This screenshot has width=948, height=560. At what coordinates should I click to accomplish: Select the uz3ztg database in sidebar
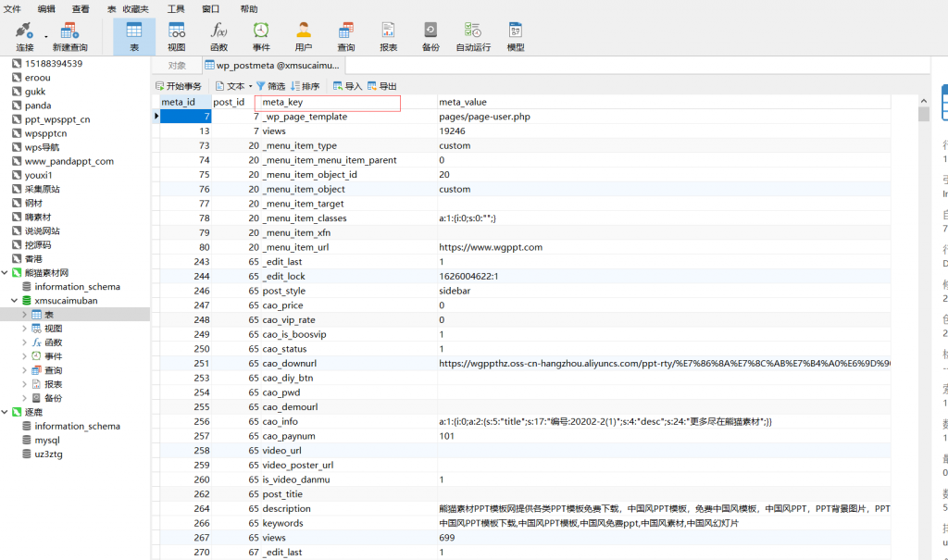click(48, 454)
